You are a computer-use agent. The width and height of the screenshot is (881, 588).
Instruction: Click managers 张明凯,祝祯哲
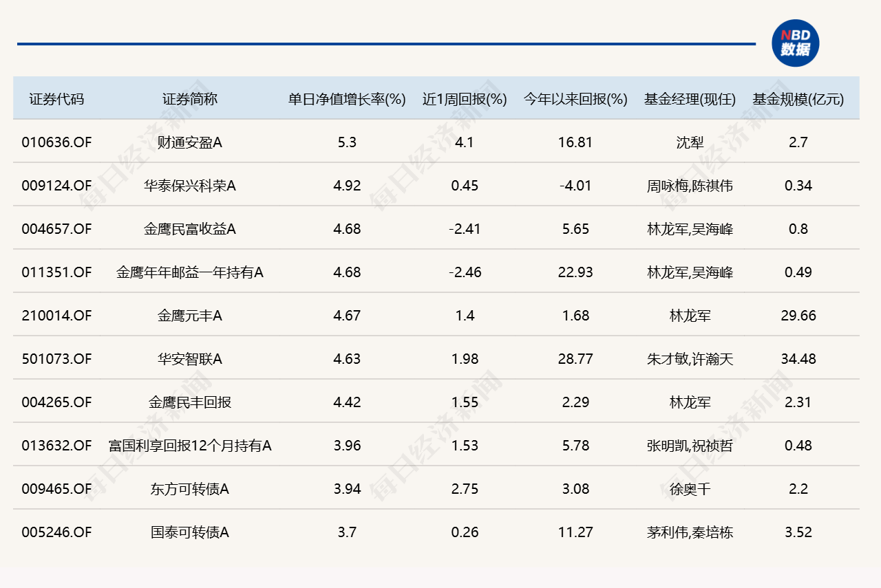point(690,446)
